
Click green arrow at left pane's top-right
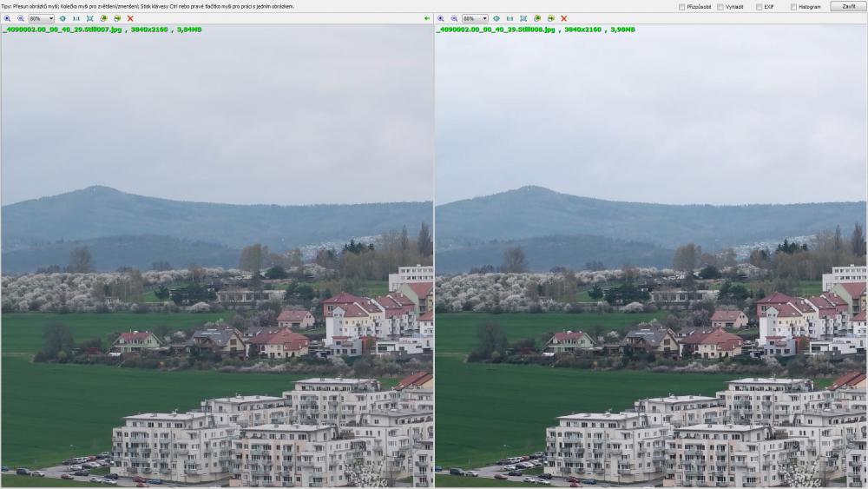426,18
